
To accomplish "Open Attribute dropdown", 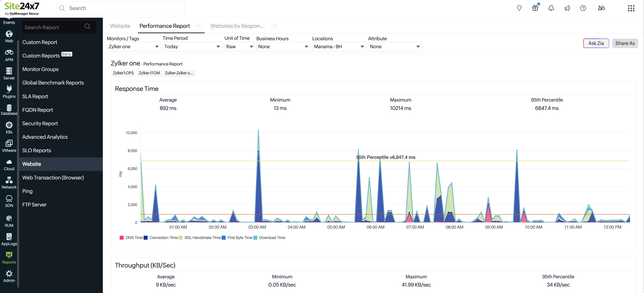I will (x=395, y=47).
